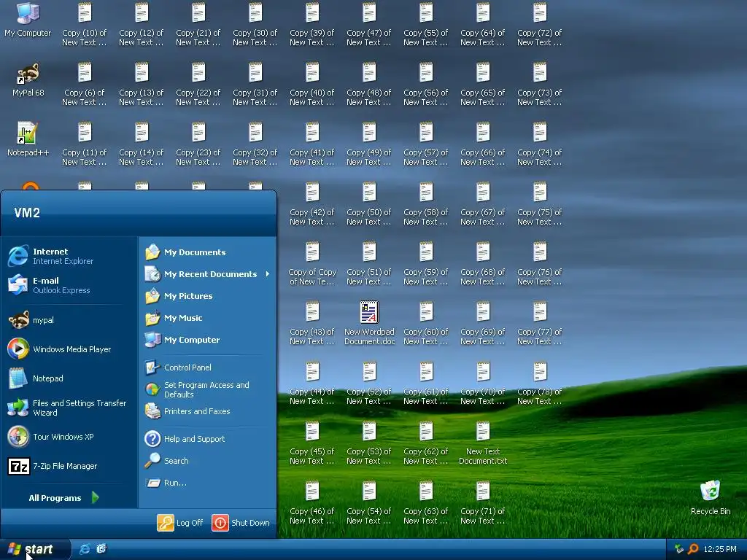Launch MyPal 68 desktop shortcut

tap(28, 80)
